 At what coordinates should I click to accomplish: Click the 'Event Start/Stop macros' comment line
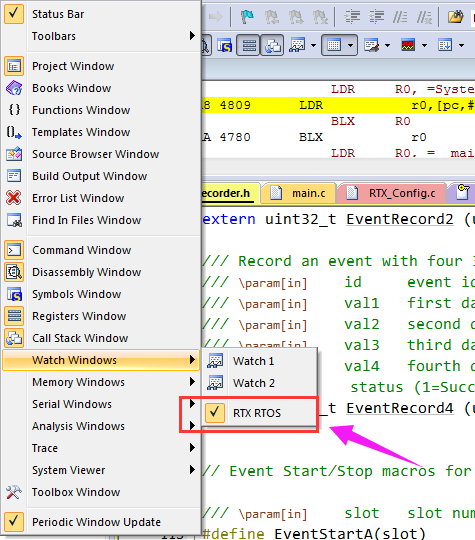(338, 471)
